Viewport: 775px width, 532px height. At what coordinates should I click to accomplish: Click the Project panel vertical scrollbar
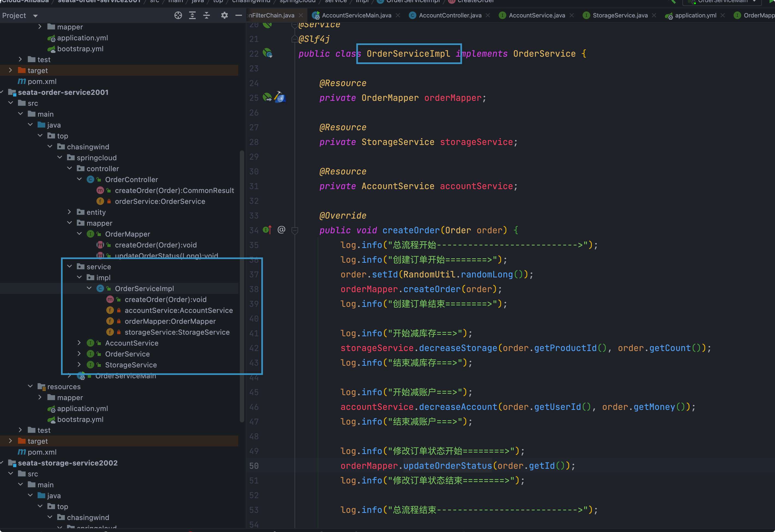click(242, 287)
